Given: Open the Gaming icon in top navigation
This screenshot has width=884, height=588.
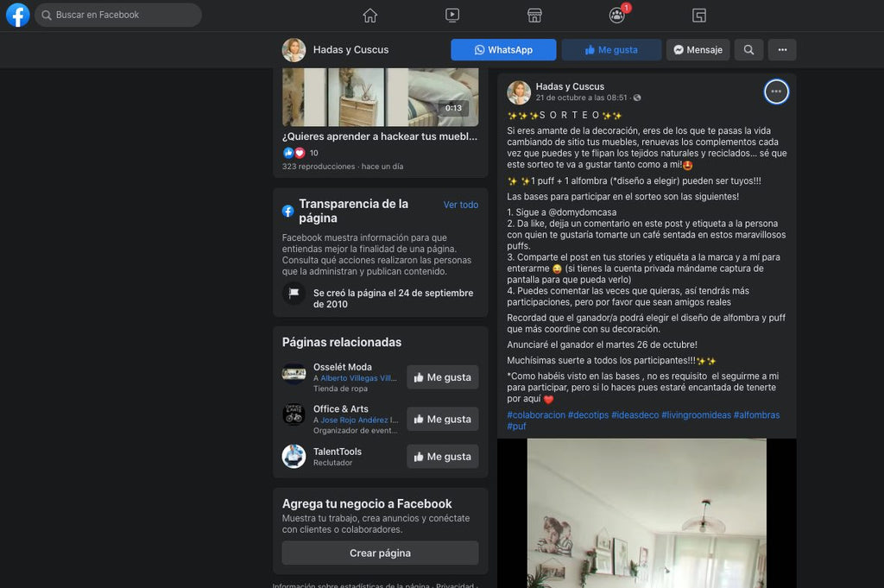Looking at the screenshot, I should [698, 15].
